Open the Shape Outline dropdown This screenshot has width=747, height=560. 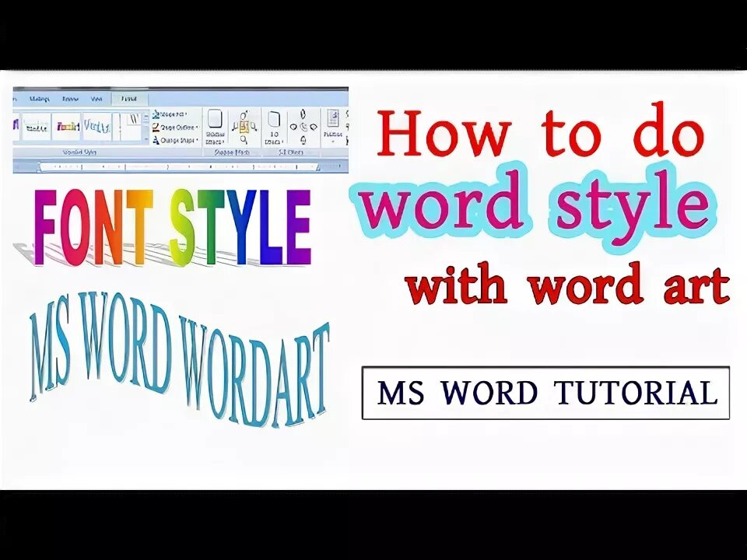[176, 127]
